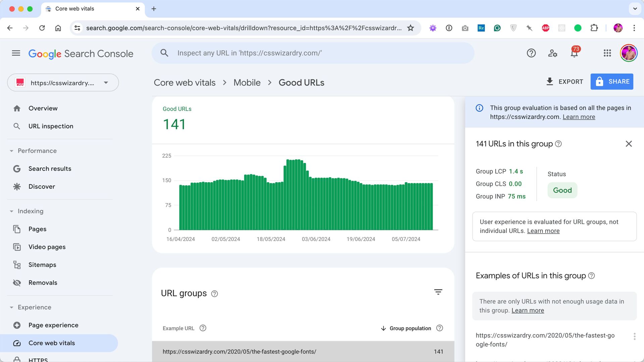Open the help question mark icon

pos(531,53)
